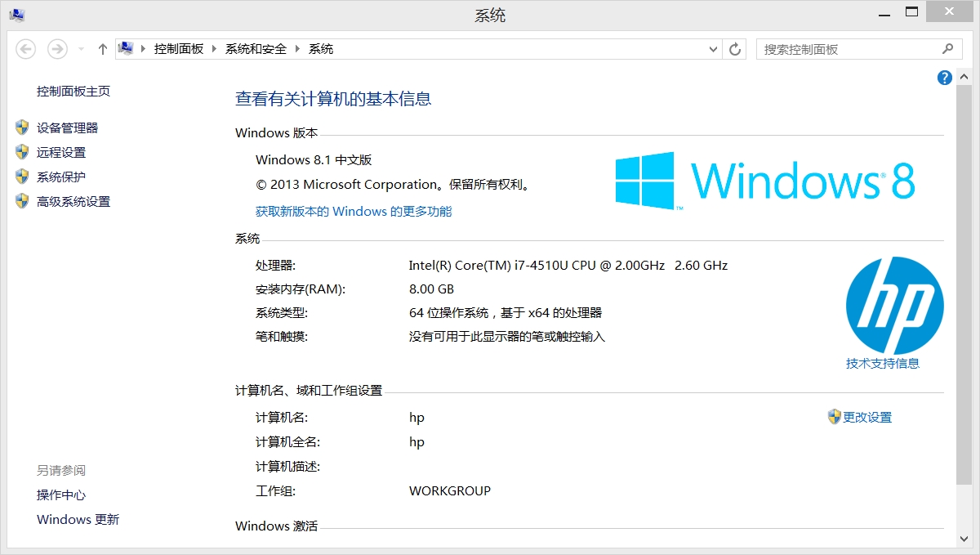Click the search magnifier icon

(x=947, y=49)
